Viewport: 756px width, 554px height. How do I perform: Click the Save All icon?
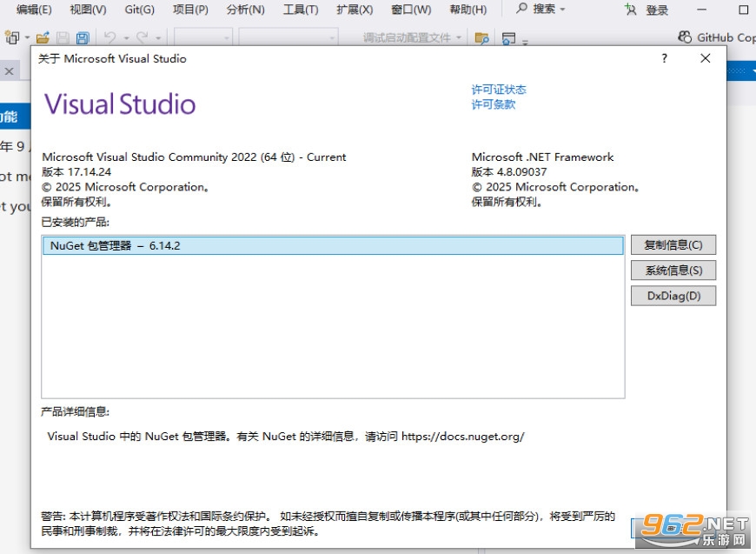coord(83,37)
